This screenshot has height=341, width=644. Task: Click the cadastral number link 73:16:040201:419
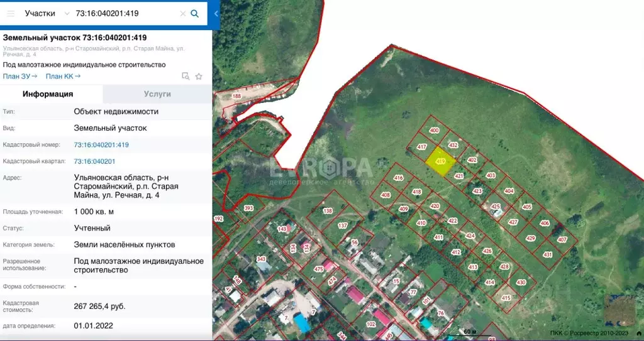point(101,145)
